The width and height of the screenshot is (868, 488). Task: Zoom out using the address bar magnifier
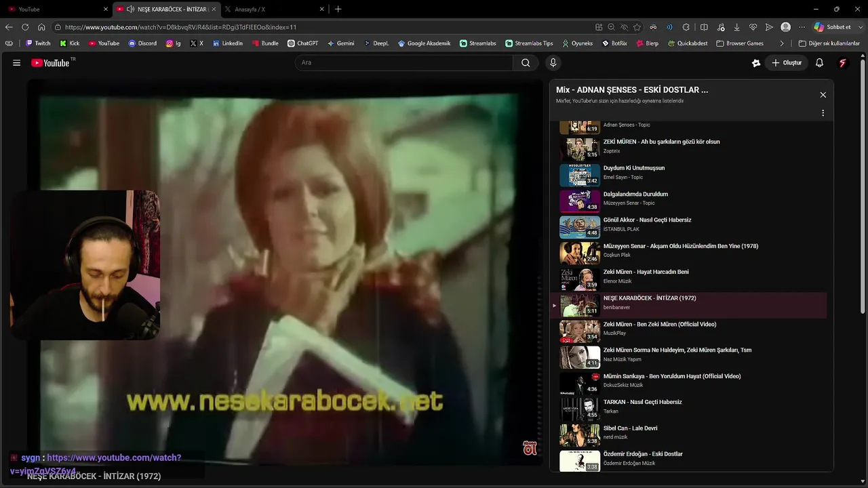coord(611,27)
